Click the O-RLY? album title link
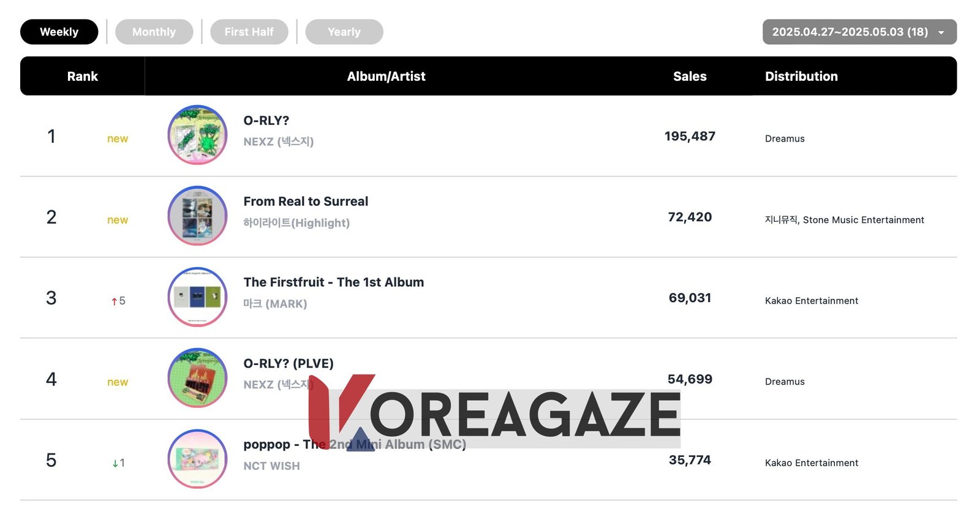 coord(266,121)
